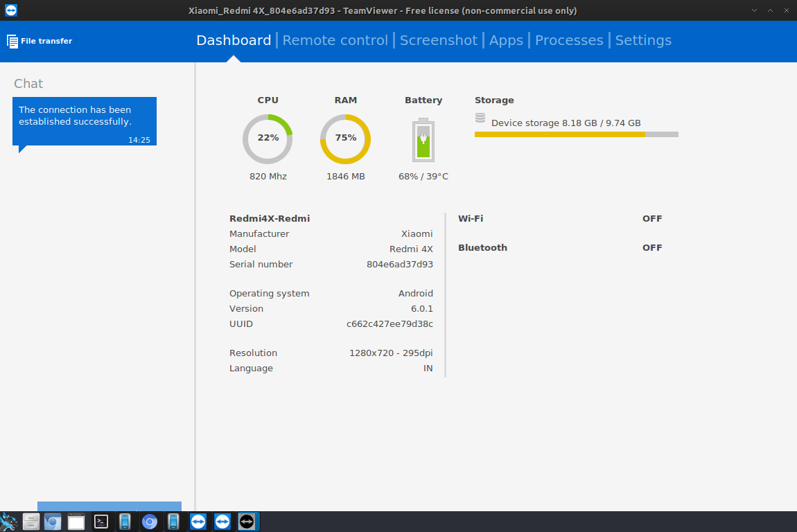Click the TeamViewer logo in title bar

(10, 10)
